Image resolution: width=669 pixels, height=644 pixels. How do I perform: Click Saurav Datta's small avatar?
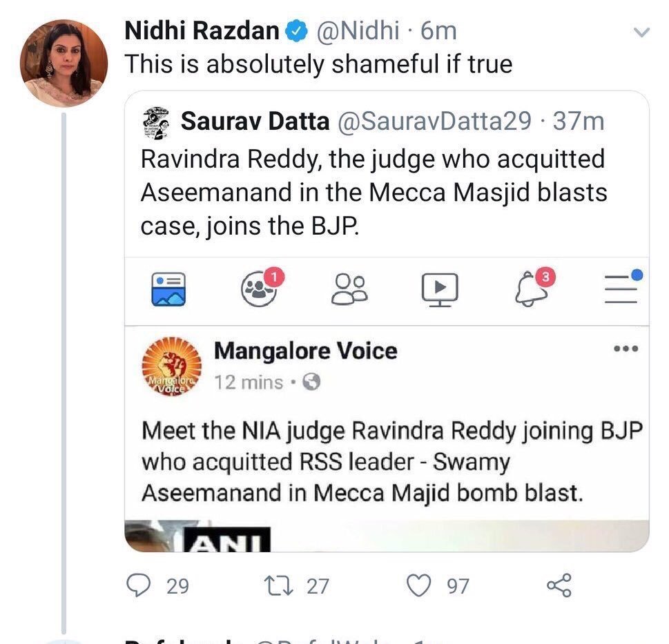pos(156,121)
